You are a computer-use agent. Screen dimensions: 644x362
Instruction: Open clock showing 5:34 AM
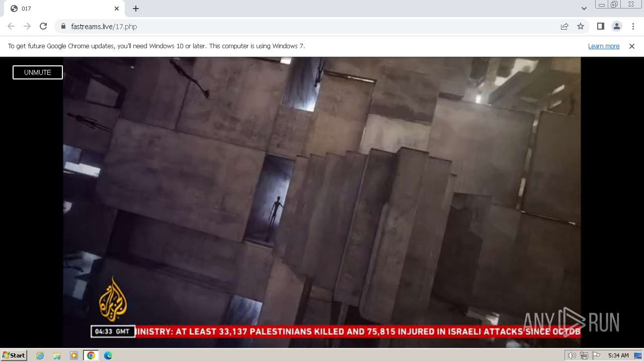coord(618,355)
